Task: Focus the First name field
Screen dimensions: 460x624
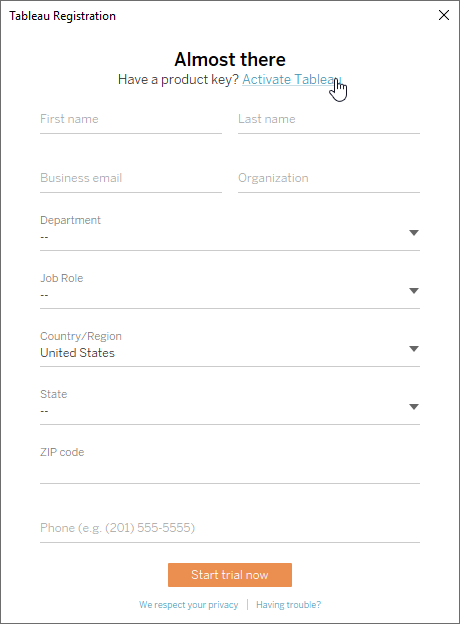Action: (131, 121)
